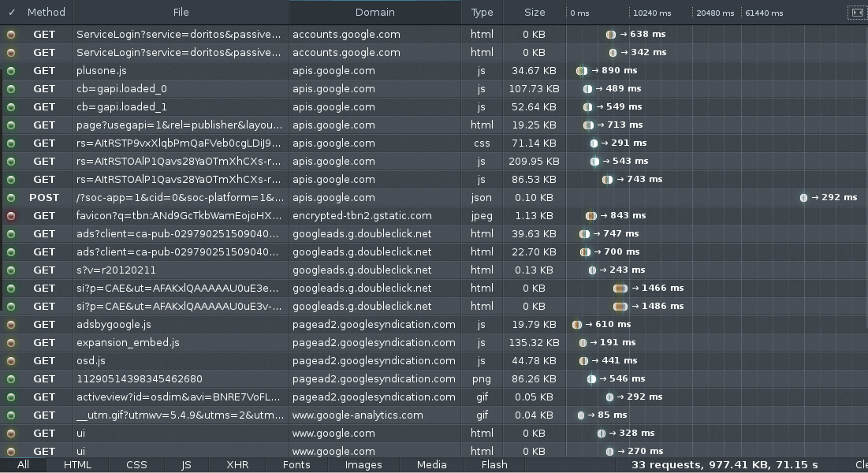Screen dimensions: 868x473
Task: Click the red status circle of favicon request
Action: (11, 216)
